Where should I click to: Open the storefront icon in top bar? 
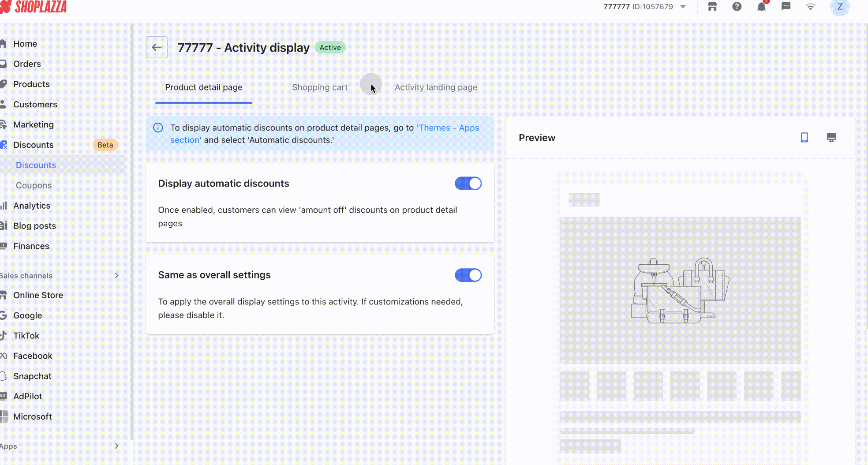pyautogui.click(x=712, y=7)
